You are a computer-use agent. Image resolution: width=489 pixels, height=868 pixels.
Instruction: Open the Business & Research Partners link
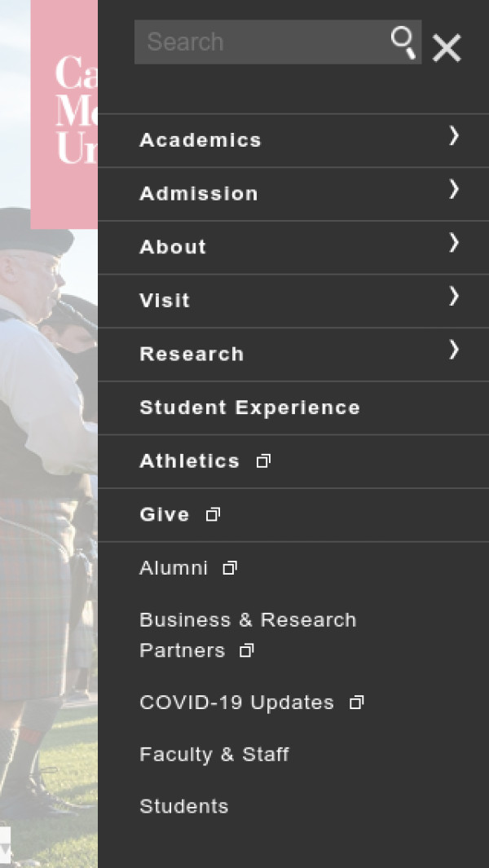click(248, 635)
